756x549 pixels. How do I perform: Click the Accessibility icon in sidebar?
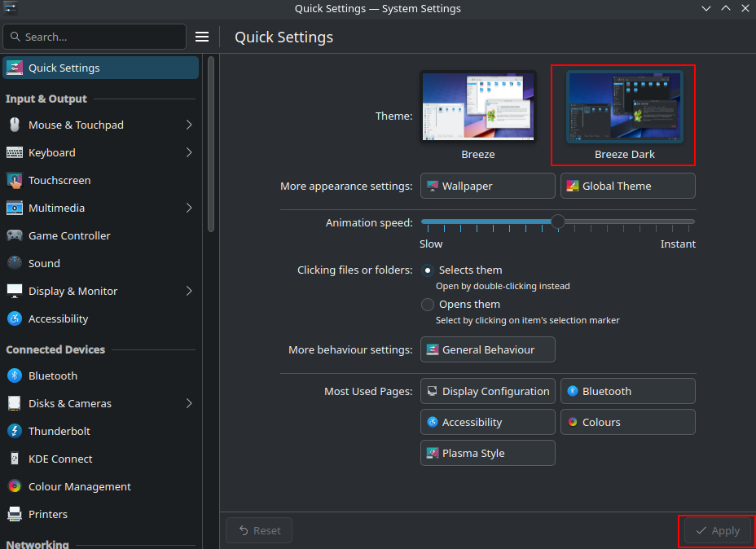[x=15, y=318]
